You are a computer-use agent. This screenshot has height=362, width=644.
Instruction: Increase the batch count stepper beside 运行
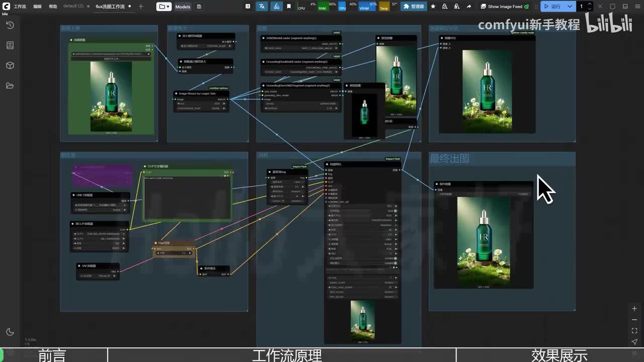tap(590, 5)
